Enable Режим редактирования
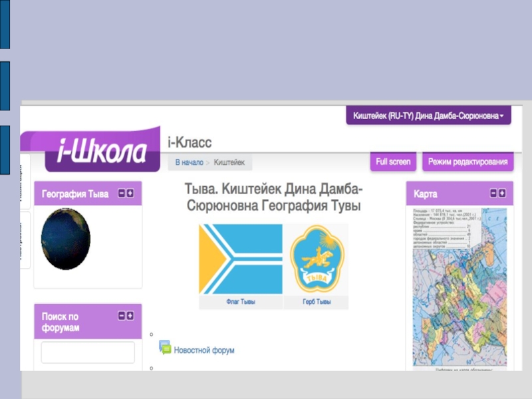532x399 pixels. coord(468,162)
